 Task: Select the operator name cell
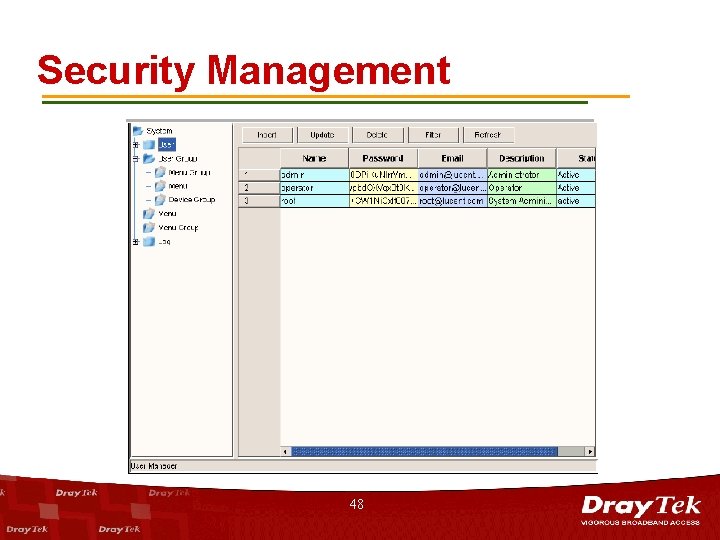click(315, 188)
